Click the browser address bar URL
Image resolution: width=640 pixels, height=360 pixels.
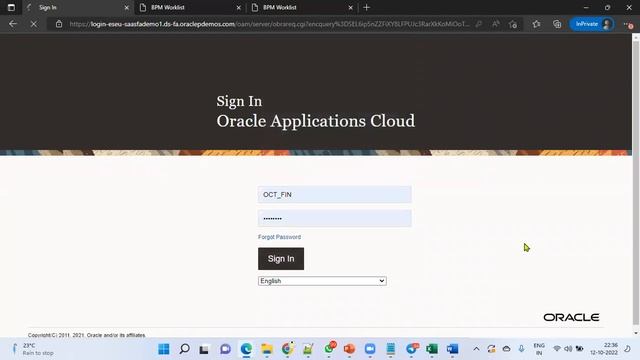(269, 24)
